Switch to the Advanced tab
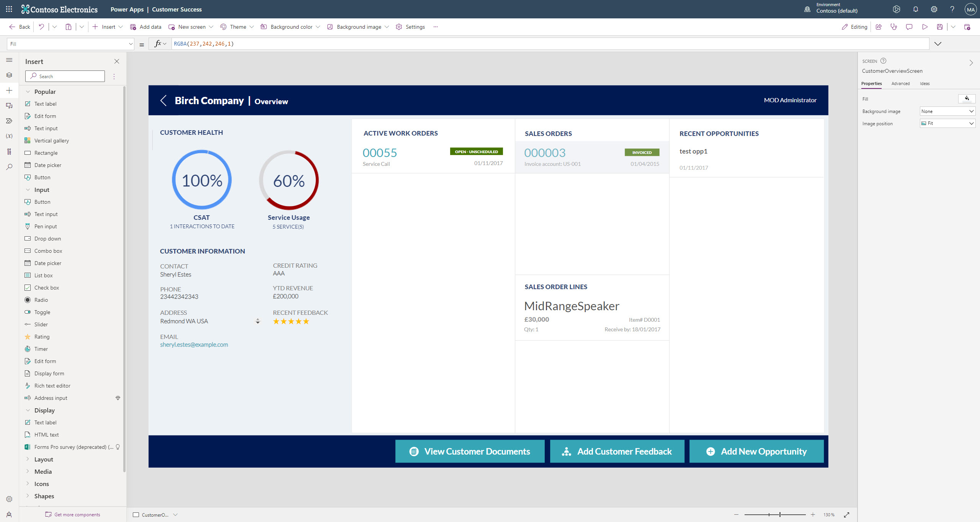Screen dimensions: 980x522 click(x=900, y=83)
